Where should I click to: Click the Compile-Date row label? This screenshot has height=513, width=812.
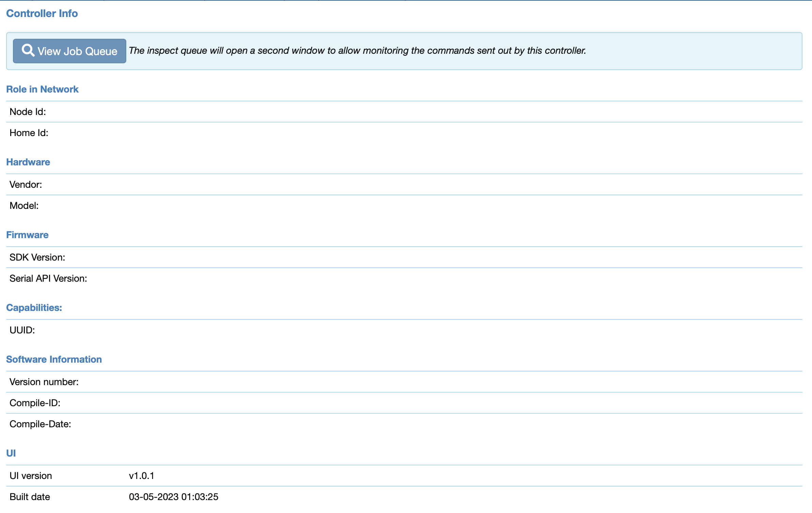40,424
